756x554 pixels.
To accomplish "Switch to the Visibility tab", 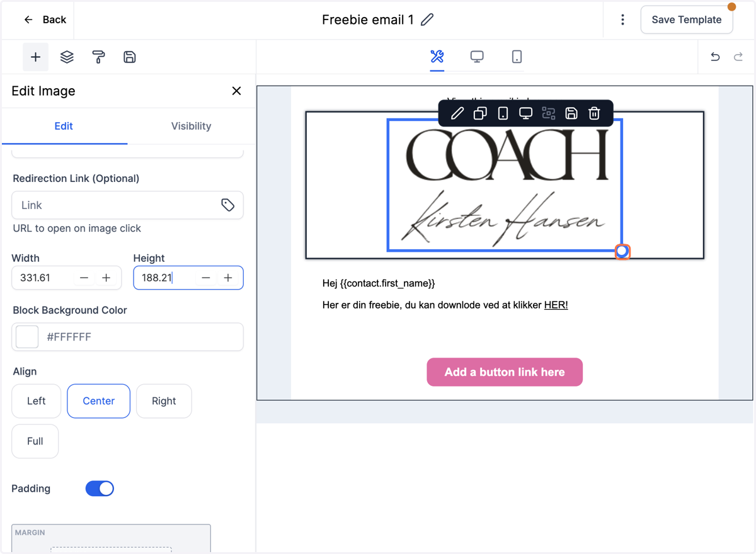I will coord(191,126).
